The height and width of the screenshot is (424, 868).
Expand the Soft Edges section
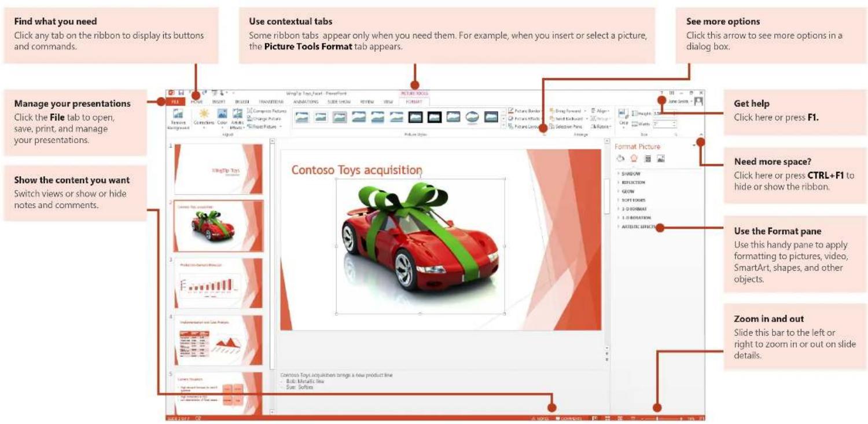click(631, 200)
